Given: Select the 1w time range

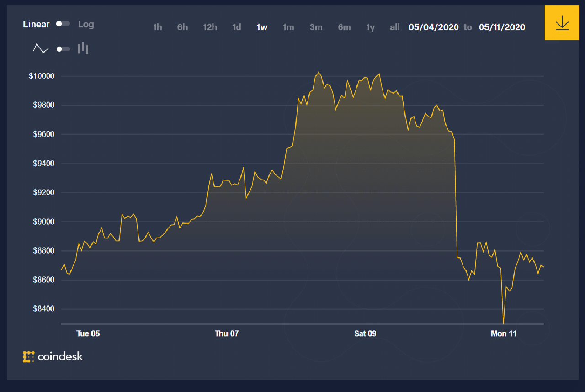Looking at the screenshot, I should pyautogui.click(x=262, y=27).
